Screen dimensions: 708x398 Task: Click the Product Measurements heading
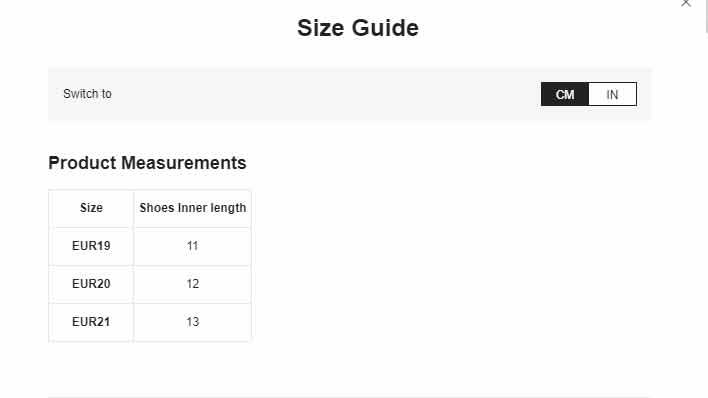[147, 163]
